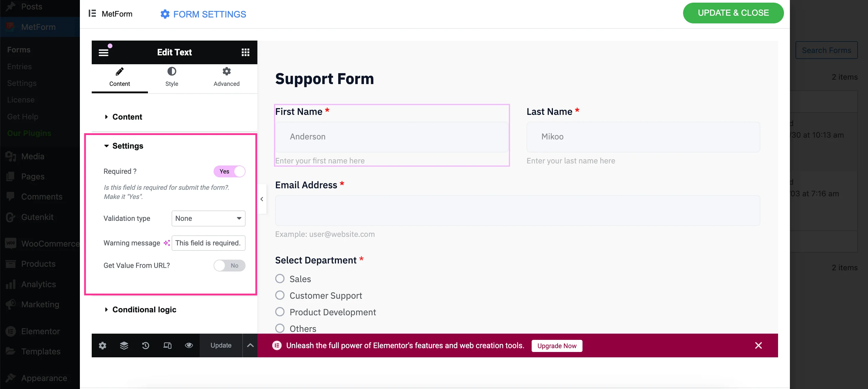Open the Navigator layers icon
The width and height of the screenshot is (868, 389).
124,345
